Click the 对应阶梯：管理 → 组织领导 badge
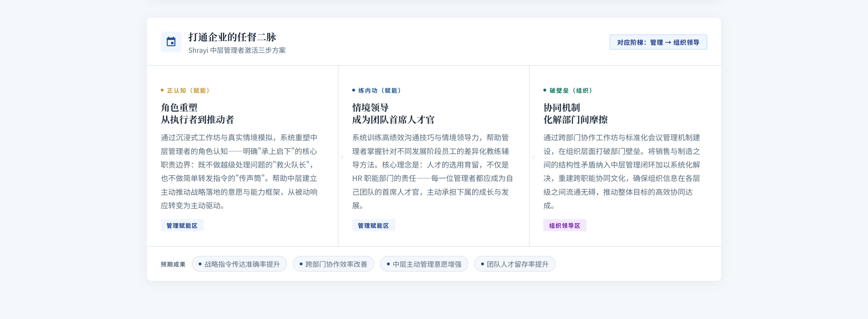The height and width of the screenshot is (319, 868). coord(658,42)
